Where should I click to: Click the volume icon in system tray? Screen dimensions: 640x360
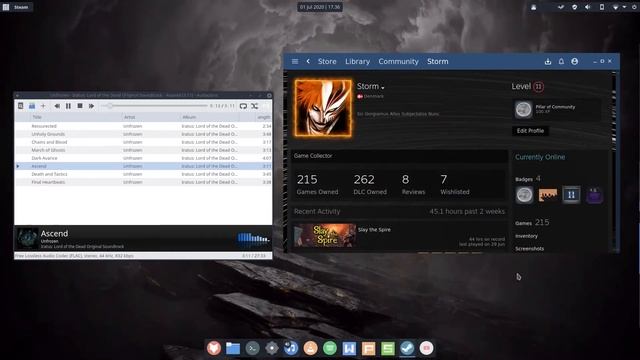coord(588,7)
